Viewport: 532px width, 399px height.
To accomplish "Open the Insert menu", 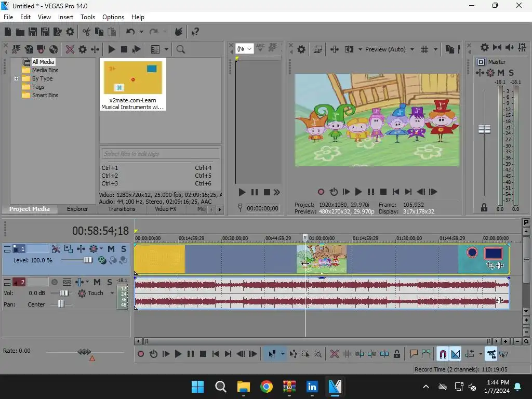I will 65,17.
